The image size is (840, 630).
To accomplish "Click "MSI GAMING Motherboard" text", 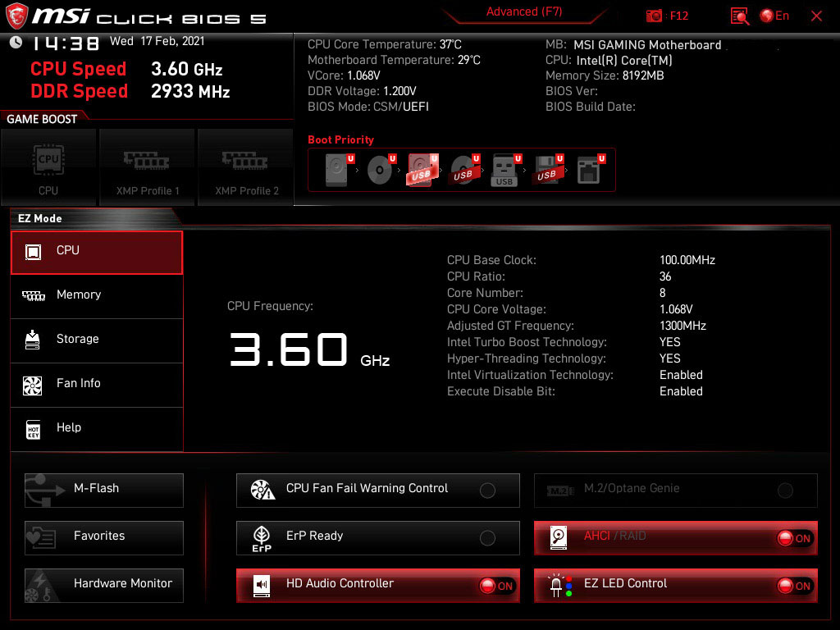I will [647, 45].
